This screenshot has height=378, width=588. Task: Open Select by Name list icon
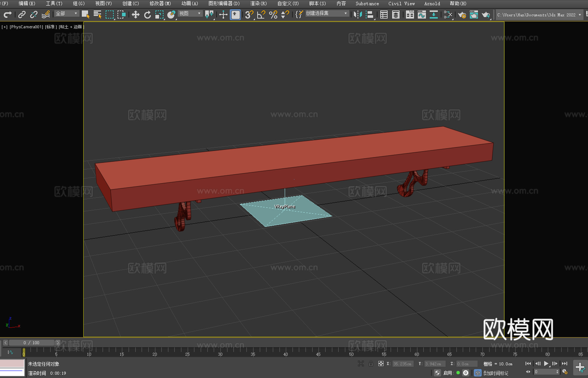click(97, 14)
